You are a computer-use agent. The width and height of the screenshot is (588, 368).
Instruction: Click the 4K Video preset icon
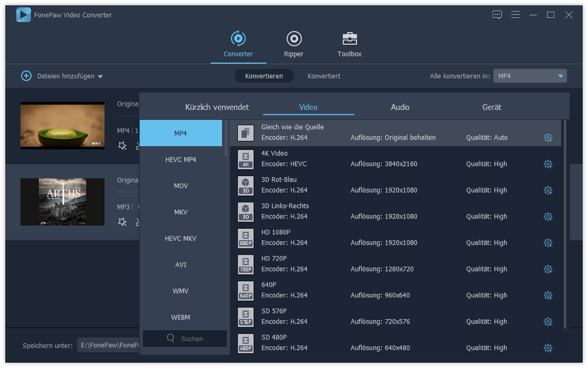click(246, 159)
